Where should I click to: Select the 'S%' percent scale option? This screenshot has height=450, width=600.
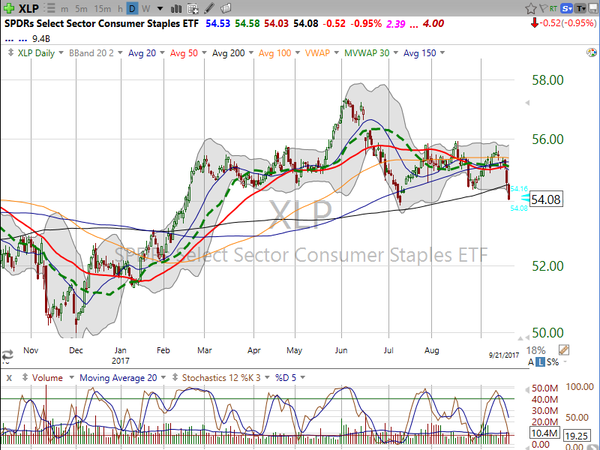553,362
